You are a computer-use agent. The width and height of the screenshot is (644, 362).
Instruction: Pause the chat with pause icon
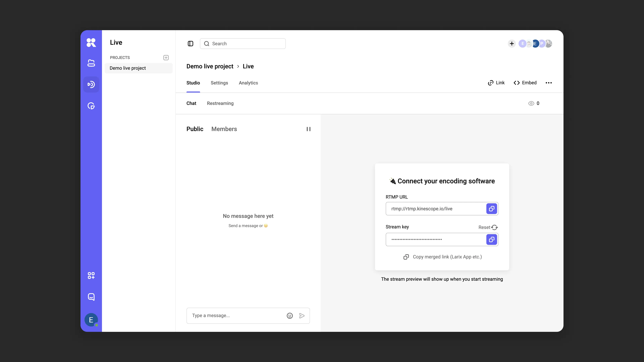coord(309,129)
